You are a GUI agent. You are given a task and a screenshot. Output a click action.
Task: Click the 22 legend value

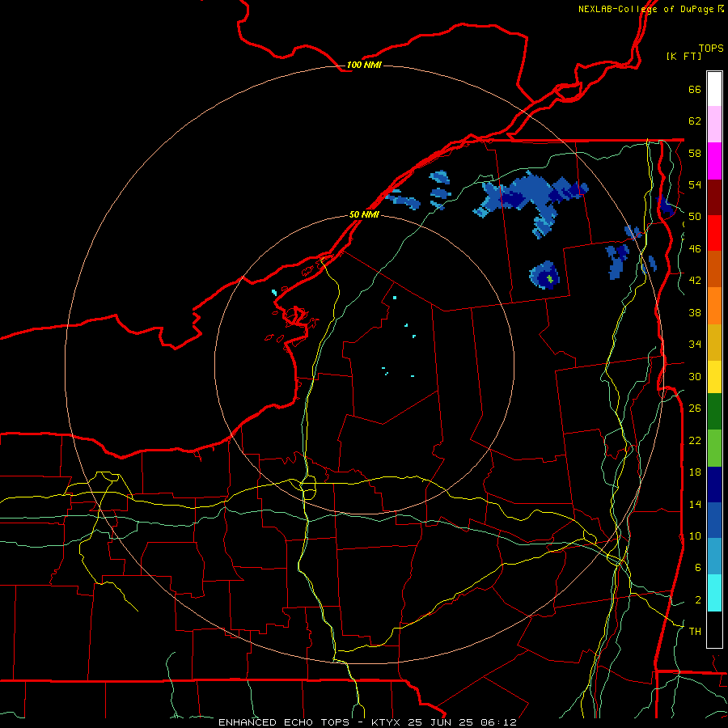[695, 440]
